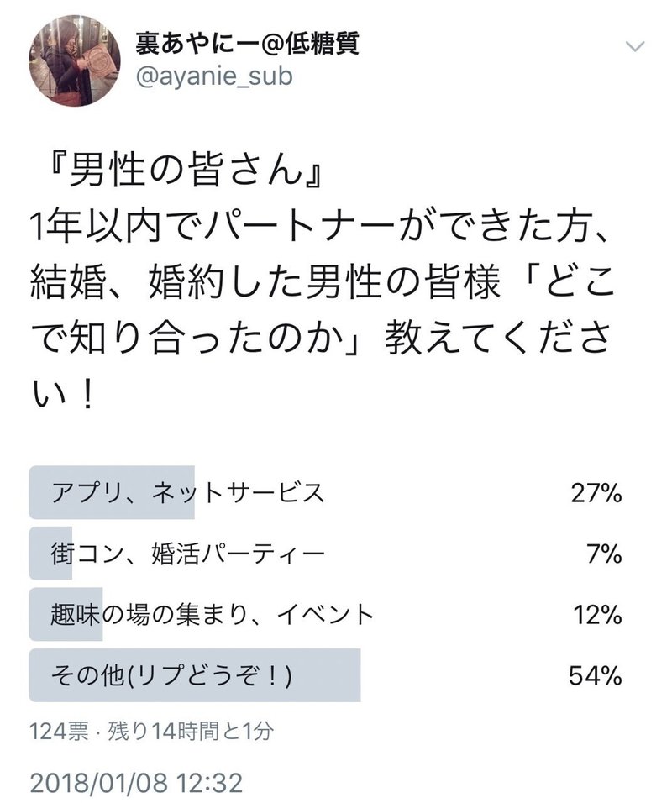672x803 pixels.
Task: Click the 残り14時間と1分 remaining time
Action: tap(190, 732)
